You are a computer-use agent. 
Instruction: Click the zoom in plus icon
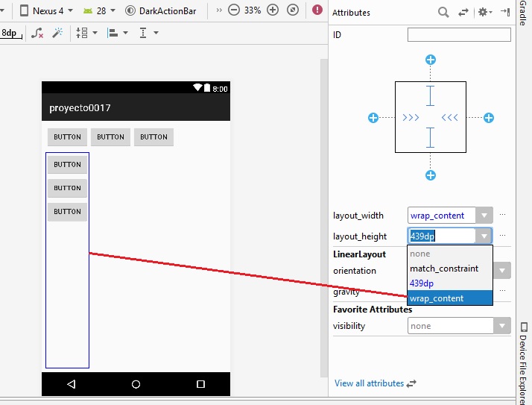pyautogui.click(x=273, y=10)
